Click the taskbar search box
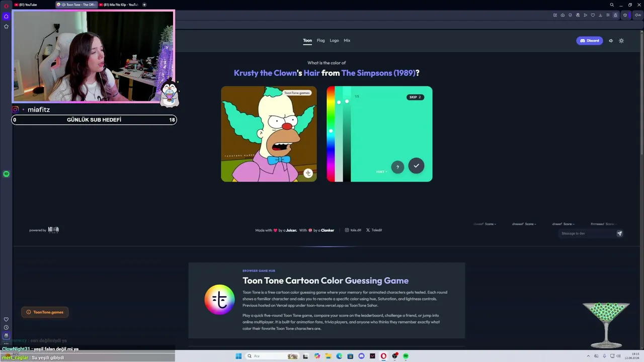 tap(272, 356)
